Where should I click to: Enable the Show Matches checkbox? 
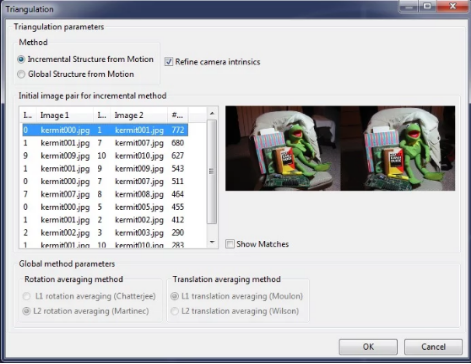(x=230, y=244)
